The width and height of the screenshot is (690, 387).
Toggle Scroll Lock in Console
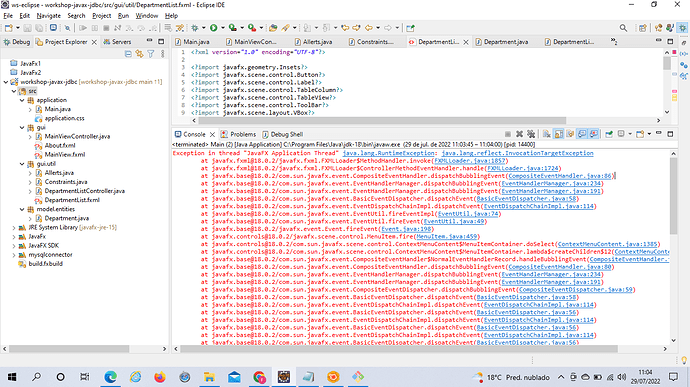click(558, 134)
